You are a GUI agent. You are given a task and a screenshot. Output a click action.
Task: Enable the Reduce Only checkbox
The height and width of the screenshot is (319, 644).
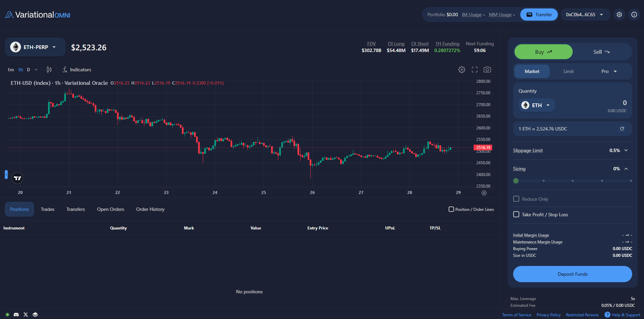(516, 199)
